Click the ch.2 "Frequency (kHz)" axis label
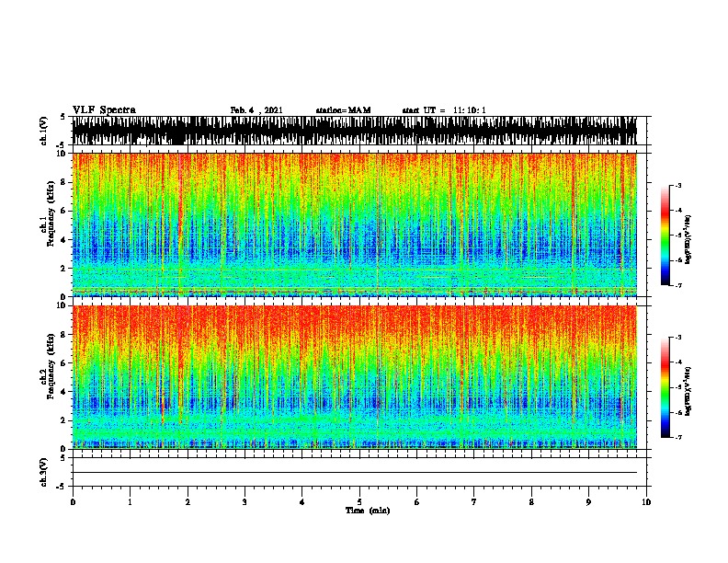Viewport: 728px width, 563px height. 51,366
